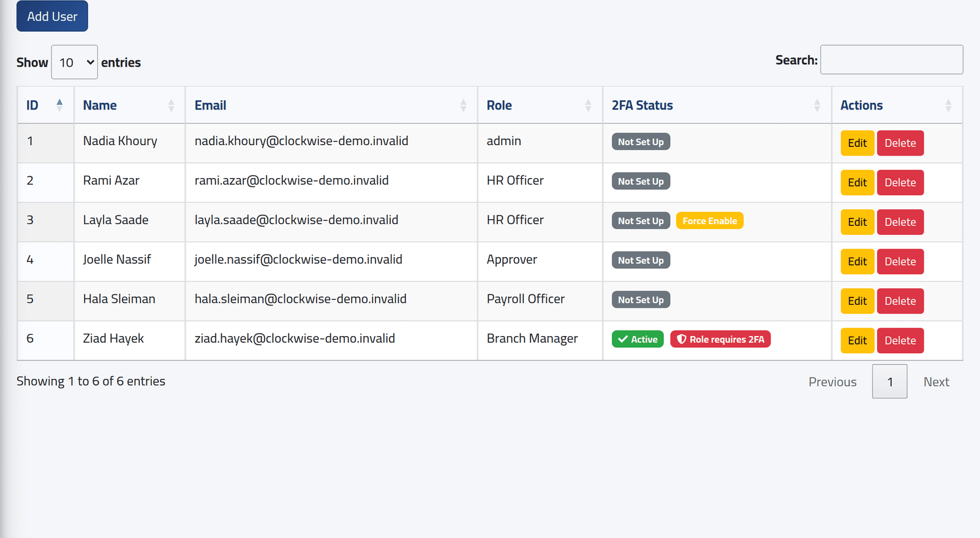Screen dimensions: 980x538
Task: Delete the Hala Sleiman user
Action: pos(900,301)
